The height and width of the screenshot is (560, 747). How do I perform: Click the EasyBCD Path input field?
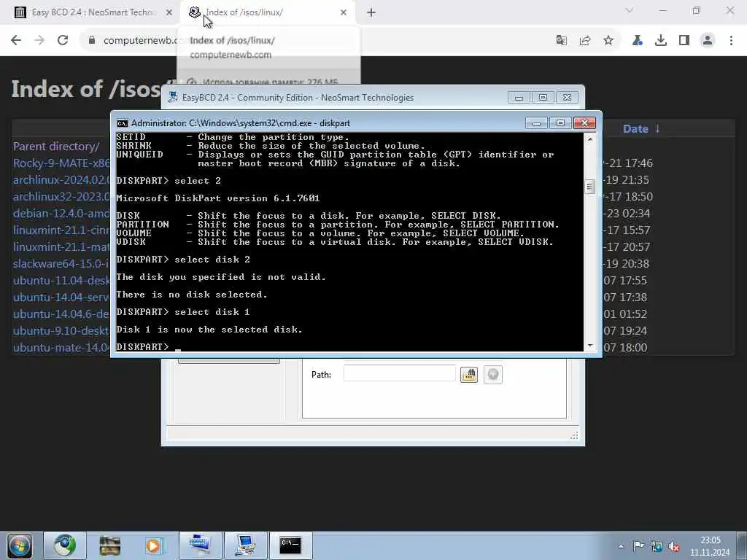[399, 373]
